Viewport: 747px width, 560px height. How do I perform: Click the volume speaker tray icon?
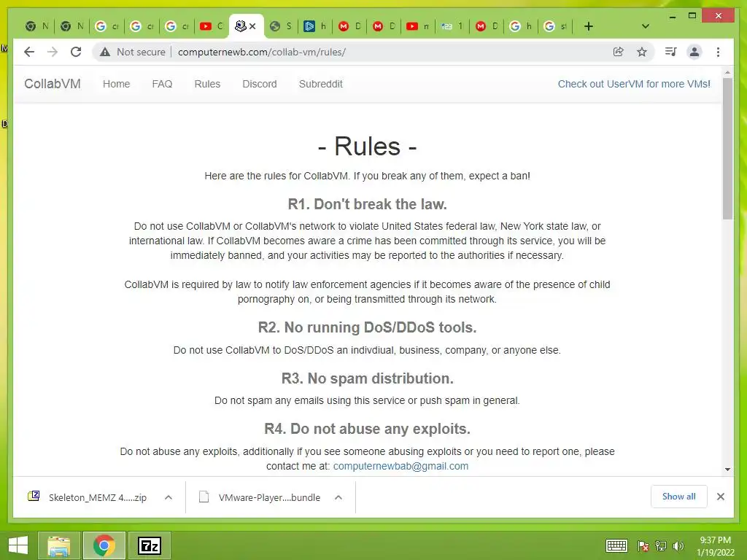click(x=678, y=546)
